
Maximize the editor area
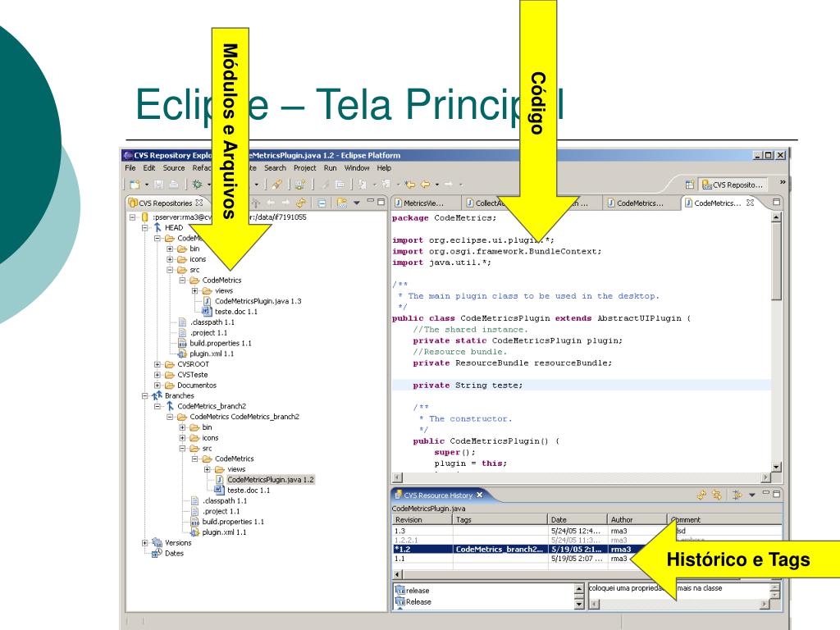coord(776,202)
